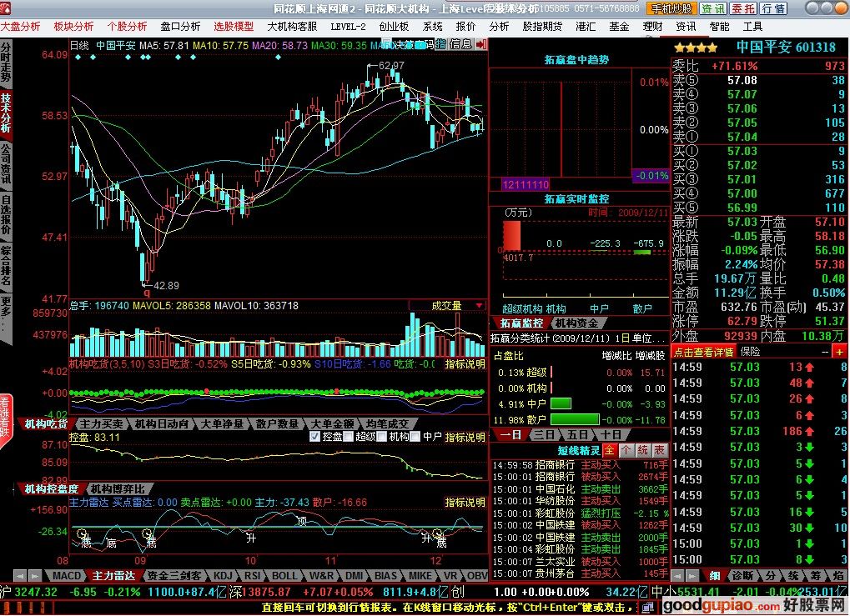850x616 pixels.
Task: Select the 统 filter in 短线精灵
Action: tap(643, 450)
